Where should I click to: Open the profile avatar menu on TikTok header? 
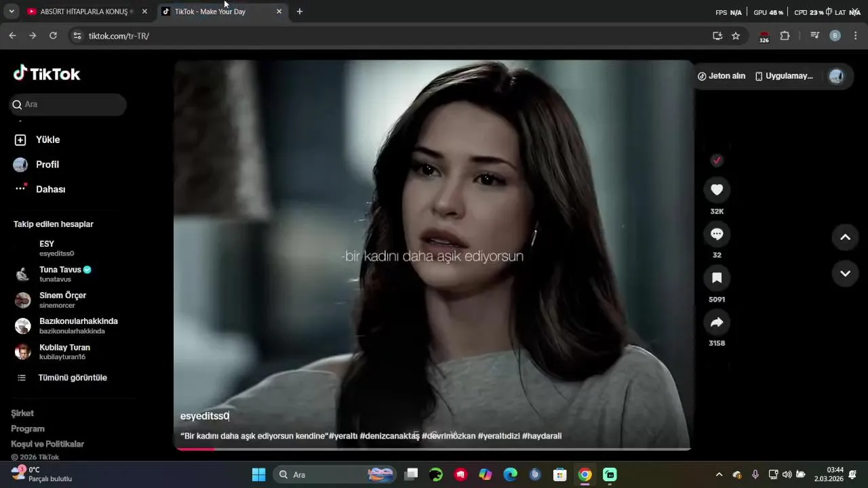[x=836, y=76]
